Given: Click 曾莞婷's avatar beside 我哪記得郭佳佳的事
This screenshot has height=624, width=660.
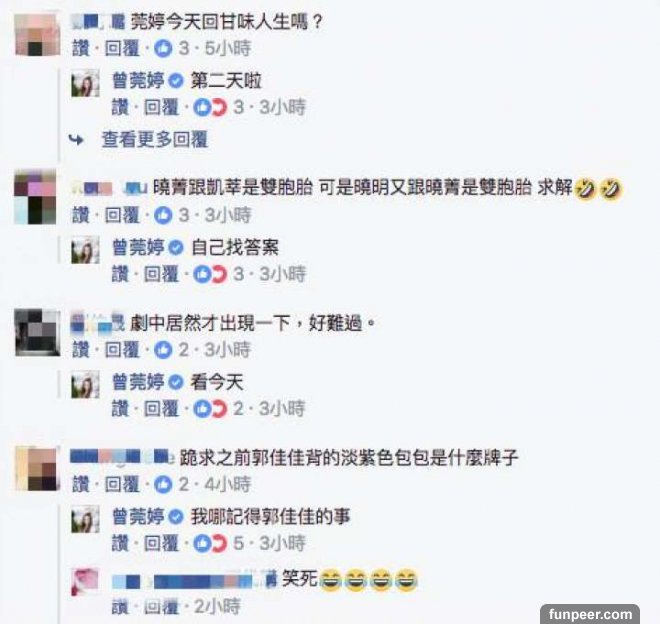Looking at the screenshot, I should pyautogui.click(x=85, y=519).
